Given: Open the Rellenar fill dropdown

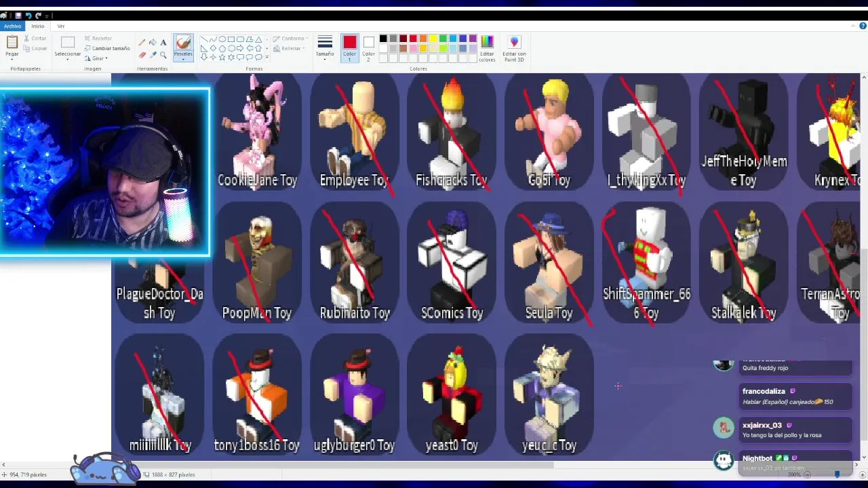Looking at the screenshot, I should click(289, 48).
